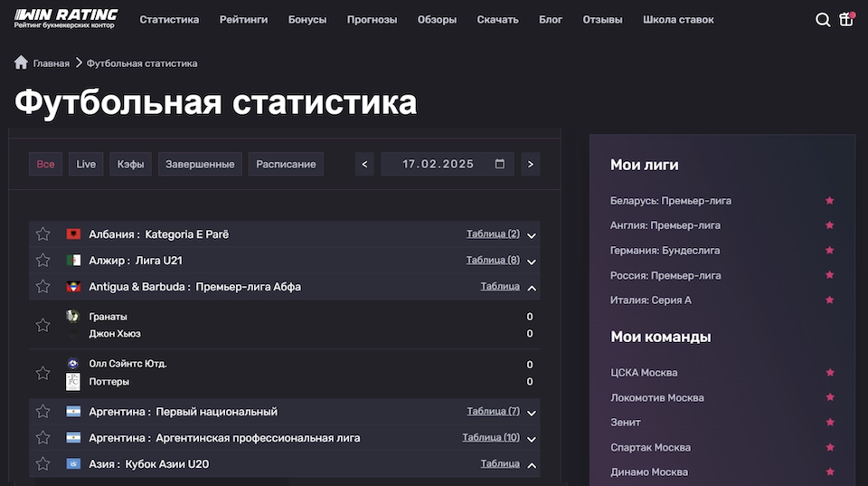Click the date field showing 17.02.2025
868x486 pixels.
tap(439, 164)
